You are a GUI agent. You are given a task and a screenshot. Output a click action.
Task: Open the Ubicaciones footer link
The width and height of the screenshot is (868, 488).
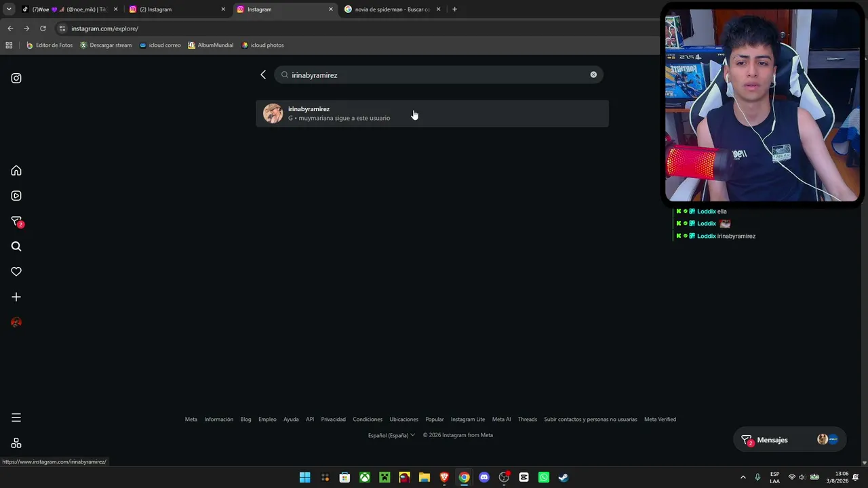(x=404, y=419)
